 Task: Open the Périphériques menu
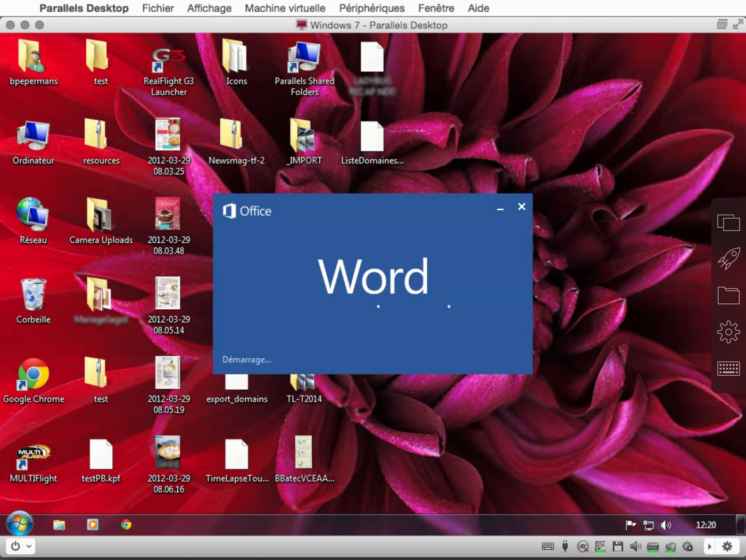(x=371, y=8)
